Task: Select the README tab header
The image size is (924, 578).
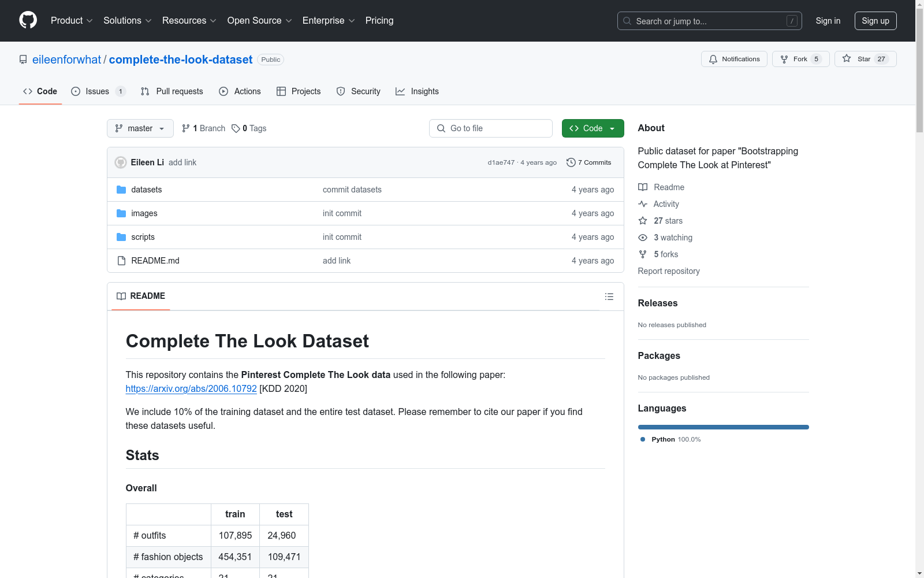Action: [141, 296]
